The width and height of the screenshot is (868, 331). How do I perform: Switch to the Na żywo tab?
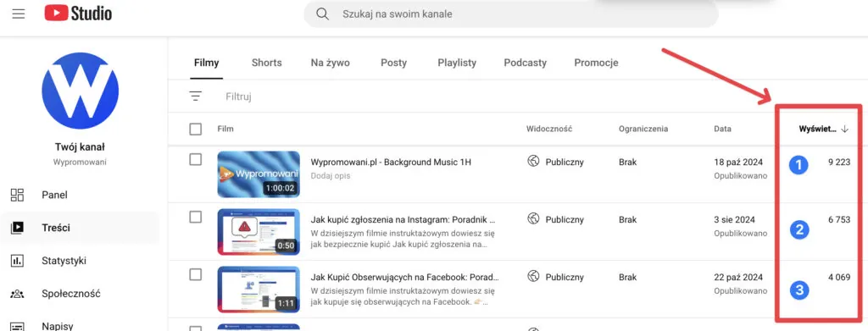(331, 63)
